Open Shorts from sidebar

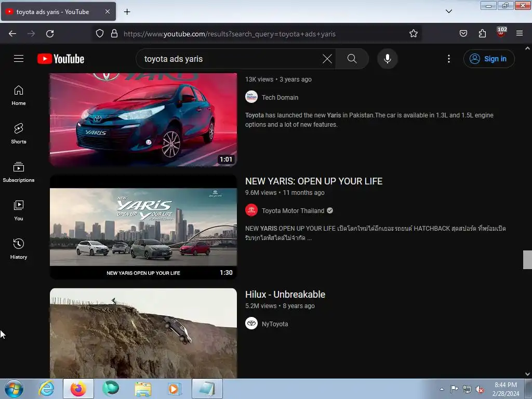click(19, 134)
